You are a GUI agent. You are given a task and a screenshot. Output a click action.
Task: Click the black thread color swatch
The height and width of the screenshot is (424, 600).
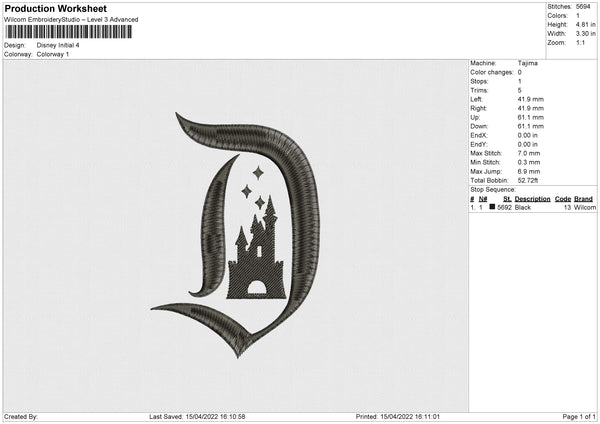[x=492, y=207]
